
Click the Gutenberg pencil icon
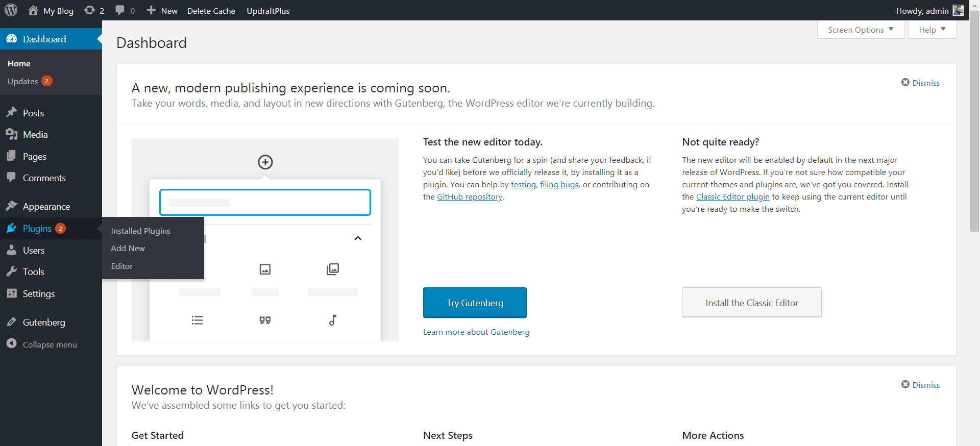pos(12,322)
